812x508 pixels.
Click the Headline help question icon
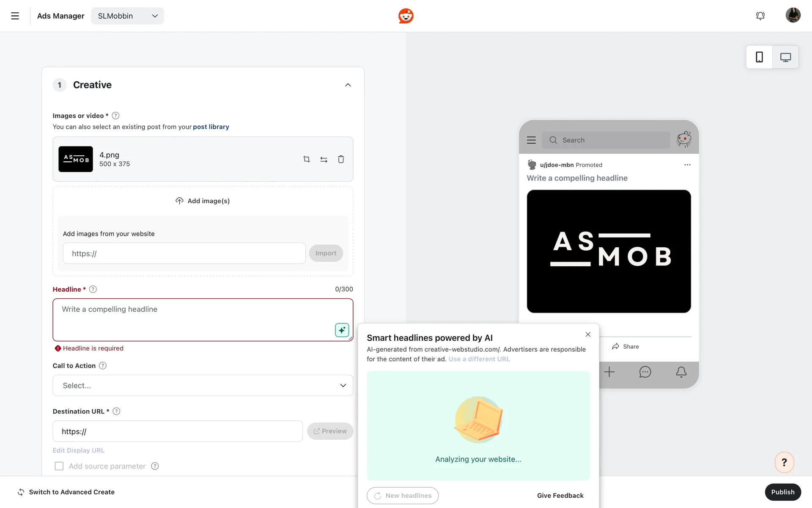[93, 289]
